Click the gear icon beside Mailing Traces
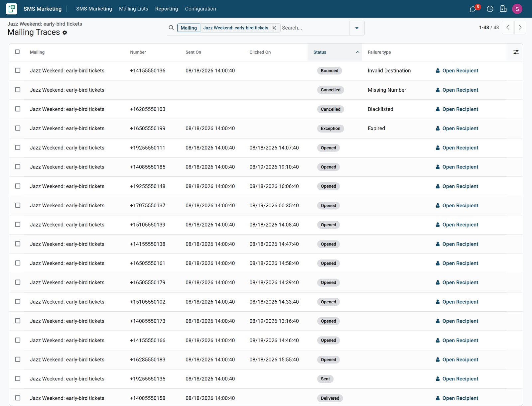Screen dimensions: 532x406 point(65,33)
